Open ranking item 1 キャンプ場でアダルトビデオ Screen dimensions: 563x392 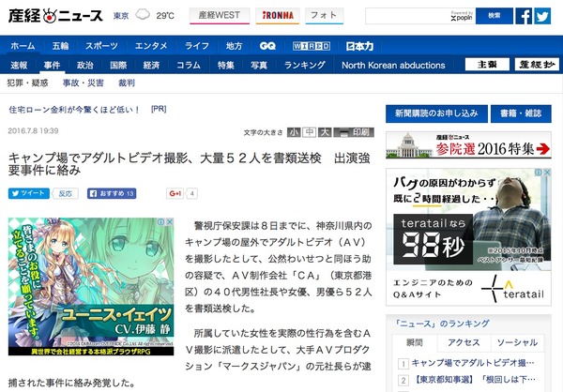click(x=473, y=363)
